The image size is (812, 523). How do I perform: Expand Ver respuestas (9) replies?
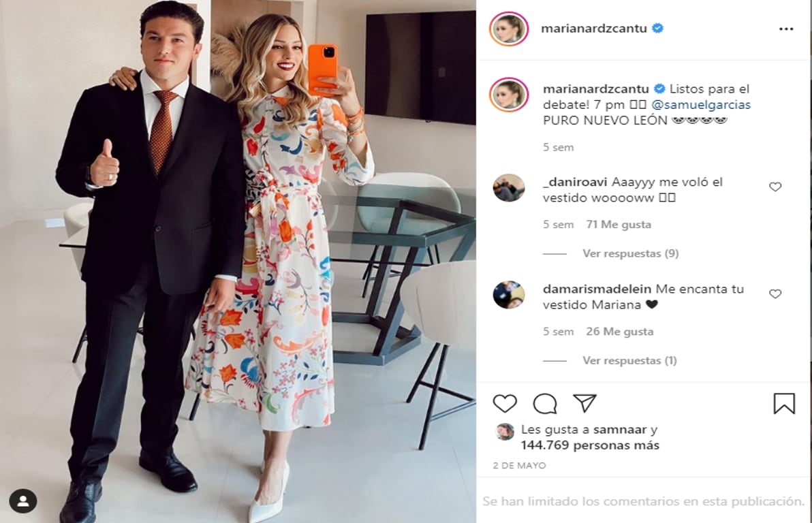pyautogui.click(x=630, y=253)
